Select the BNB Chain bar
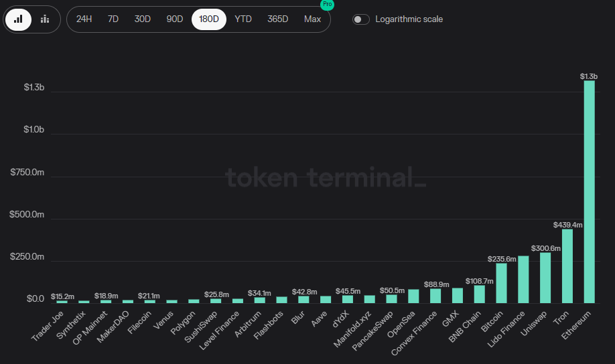The height and width of the screenshot is (364, 615). coord(479,294)
